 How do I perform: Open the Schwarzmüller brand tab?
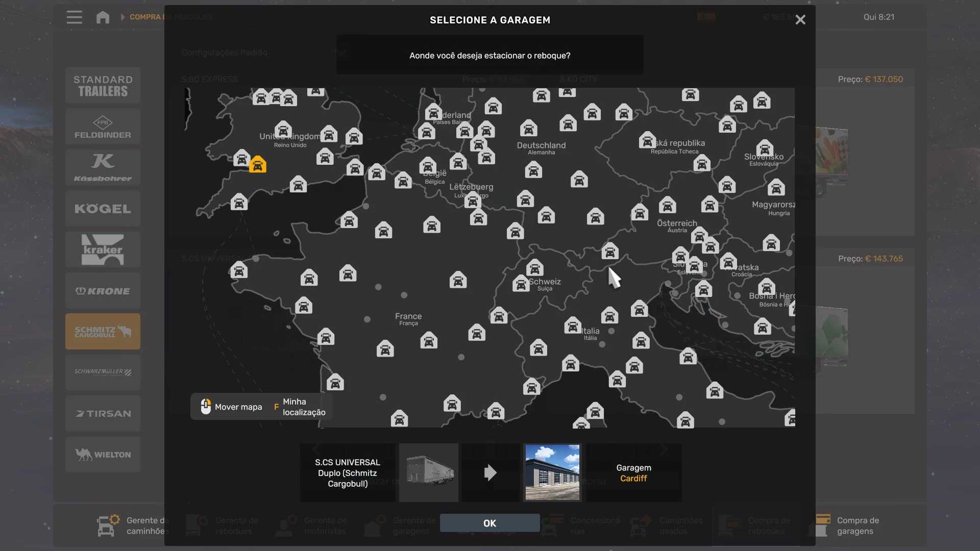(103, 372)
